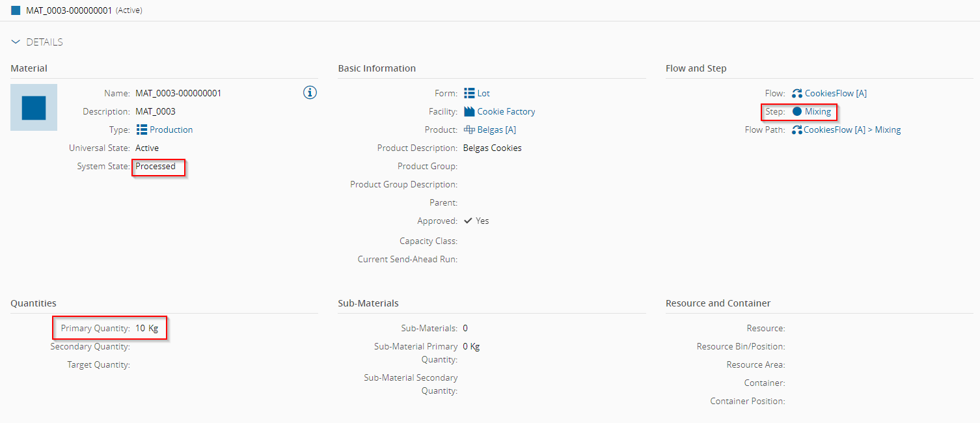The width and height of the screenshot is (980, 423).
Task: Click the Production type list icon
Action: pyautogui.click(x=142, y=130)
